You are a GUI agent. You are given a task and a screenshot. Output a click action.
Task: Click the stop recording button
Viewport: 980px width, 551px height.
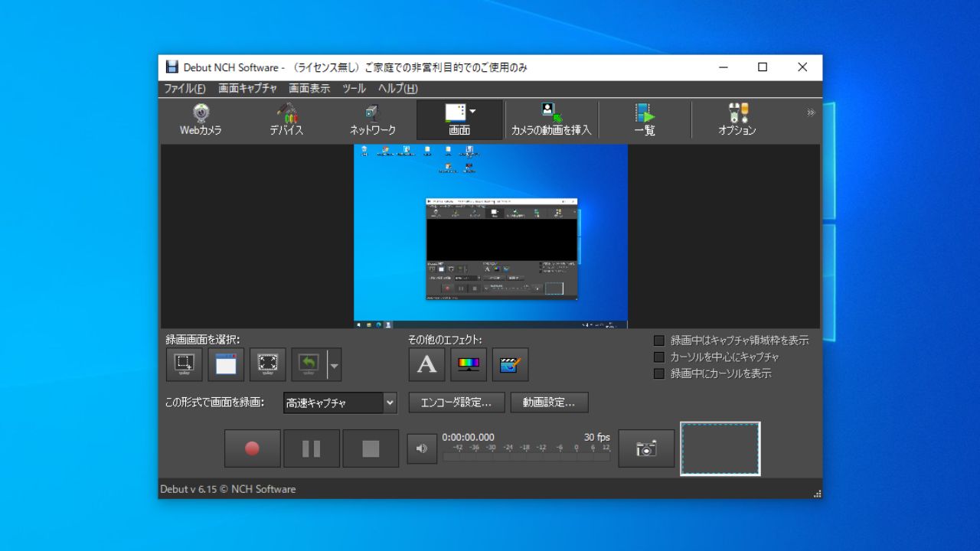(x=371, y=448)
